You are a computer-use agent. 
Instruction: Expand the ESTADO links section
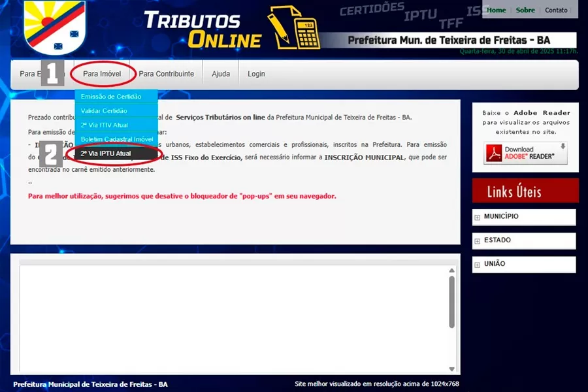tap(477, 241)
